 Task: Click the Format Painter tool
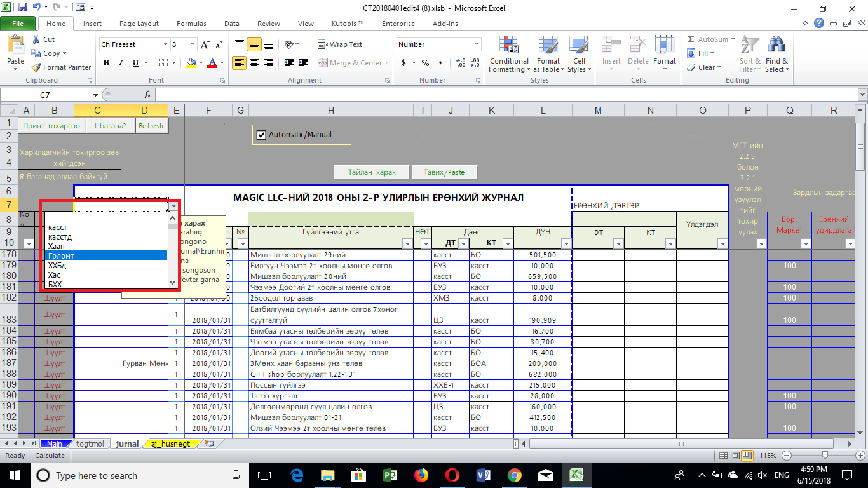[62, 67]
